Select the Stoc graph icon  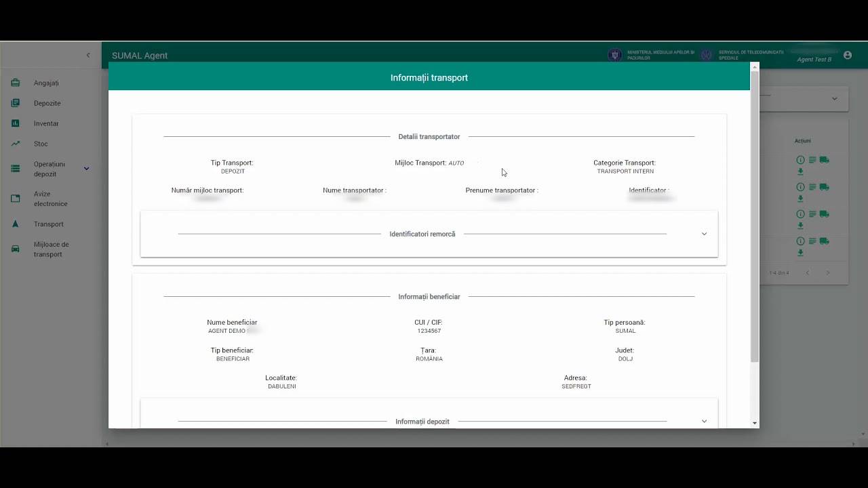(15, 143)
